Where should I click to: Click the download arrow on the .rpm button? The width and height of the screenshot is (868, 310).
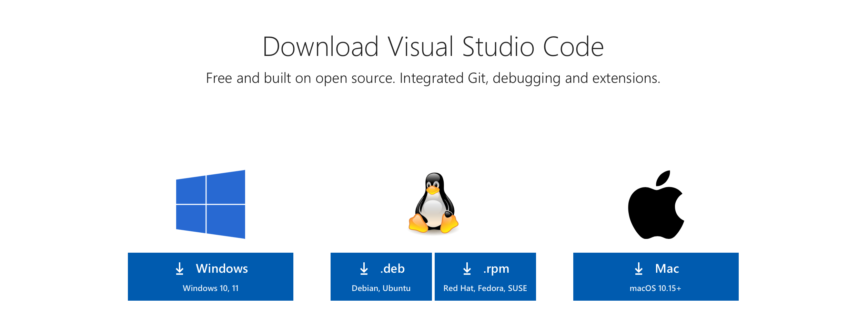(x=467, y=269)
